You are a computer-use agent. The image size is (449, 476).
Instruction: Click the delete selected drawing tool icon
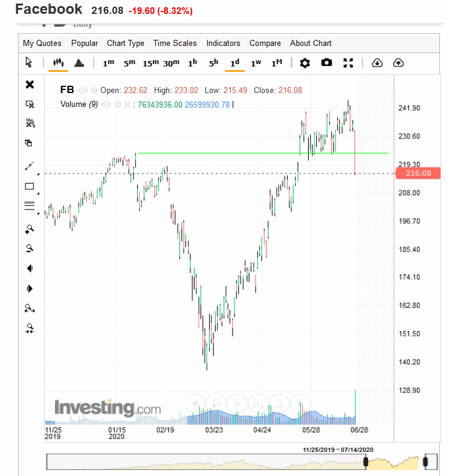[x=30, y=105]
